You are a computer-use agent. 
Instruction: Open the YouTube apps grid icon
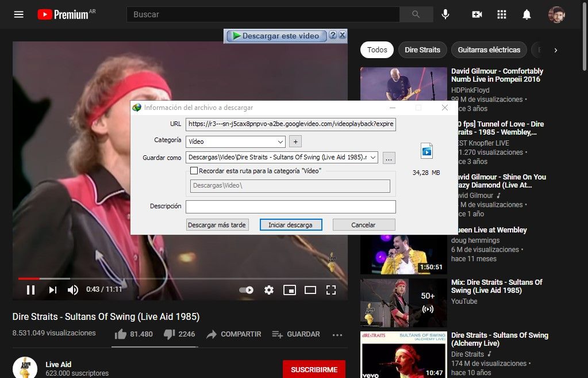coord(502,14)
